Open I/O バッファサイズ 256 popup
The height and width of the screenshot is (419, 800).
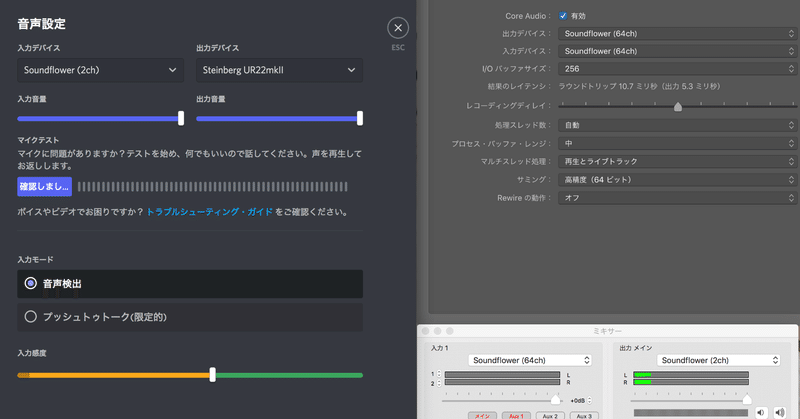coord(678,68)
